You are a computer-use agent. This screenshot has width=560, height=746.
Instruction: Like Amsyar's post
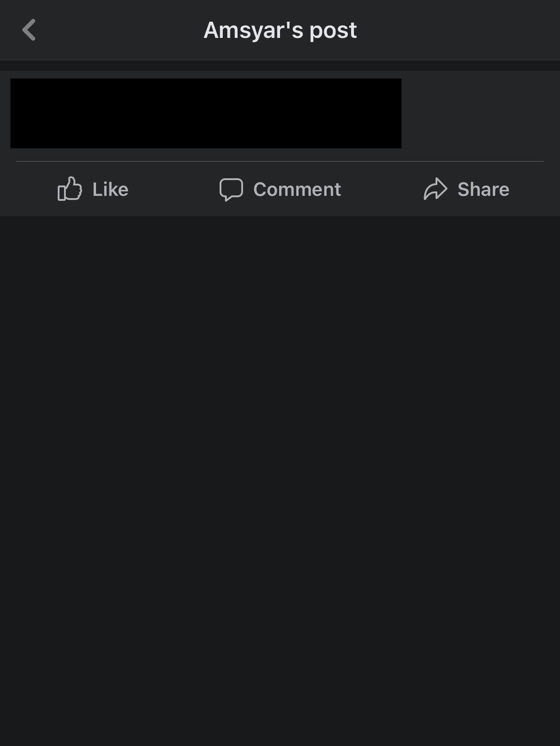[93, 189]
